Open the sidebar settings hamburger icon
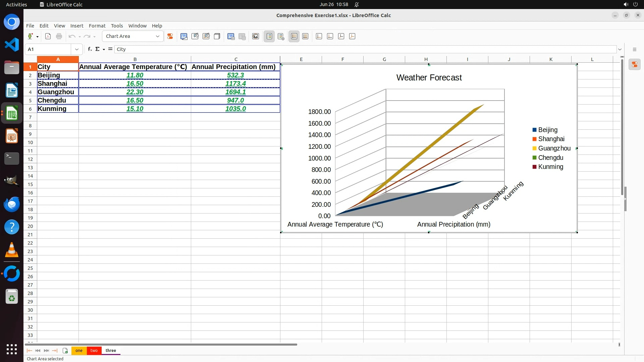Screen dimensions: 644x362 634,49
